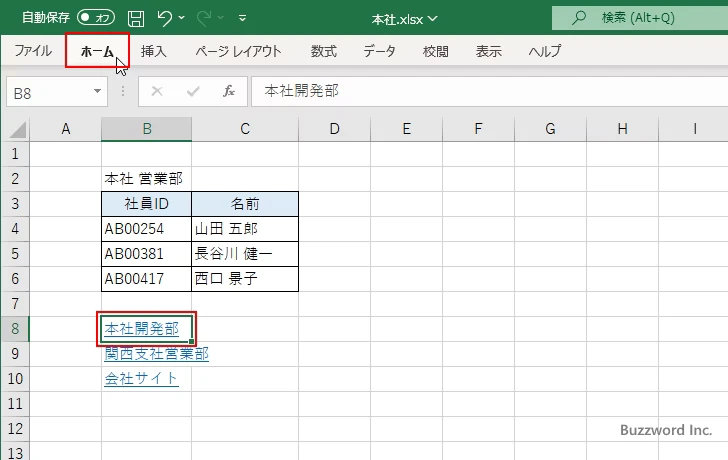728x460 pixels.
Task: Focus the 検索 (Alt+Q) search box
Action: pyautogui.click(x=640, y=18)
